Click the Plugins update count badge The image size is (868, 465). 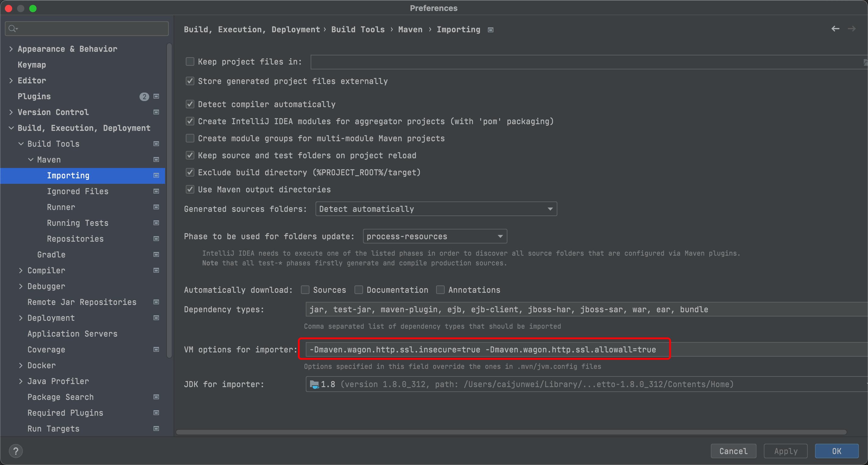144,97
